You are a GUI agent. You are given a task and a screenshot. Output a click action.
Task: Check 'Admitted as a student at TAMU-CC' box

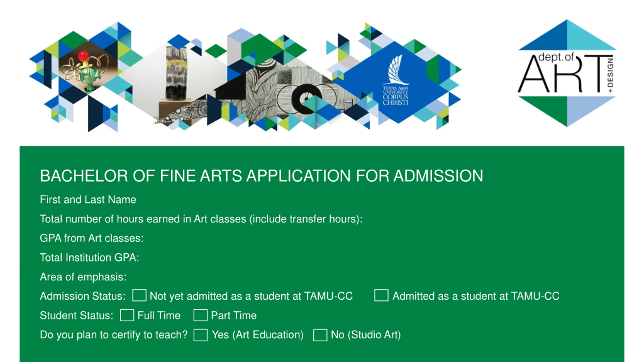[x=381, y=295]
